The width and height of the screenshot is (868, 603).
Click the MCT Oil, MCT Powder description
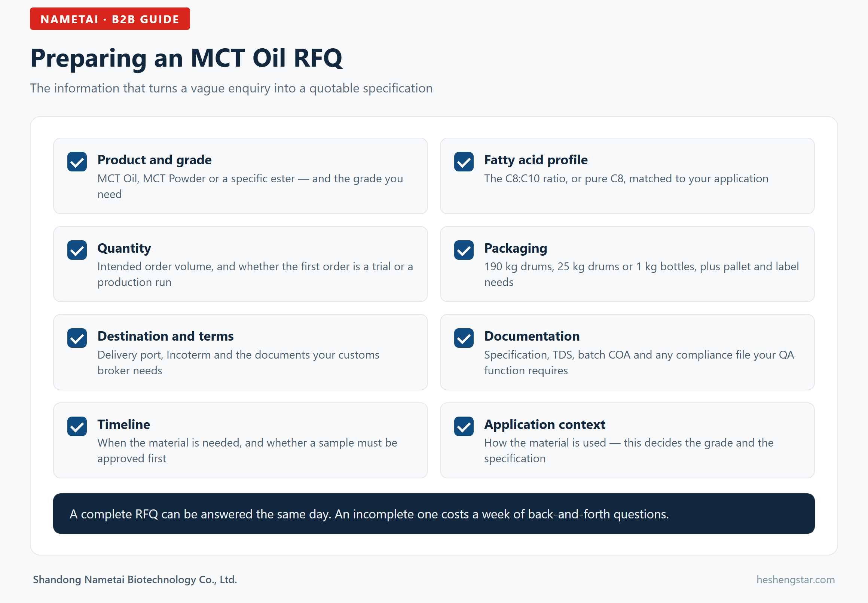click(250, 186)
